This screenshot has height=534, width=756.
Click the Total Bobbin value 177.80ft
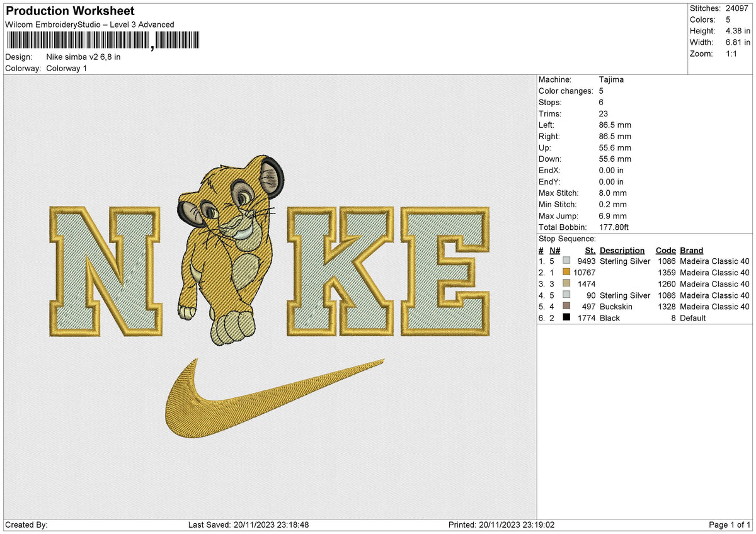[x=612, y=227]
